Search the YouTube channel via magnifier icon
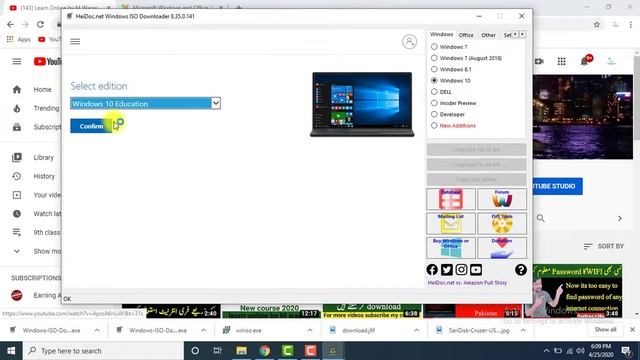 click(540, 218)
